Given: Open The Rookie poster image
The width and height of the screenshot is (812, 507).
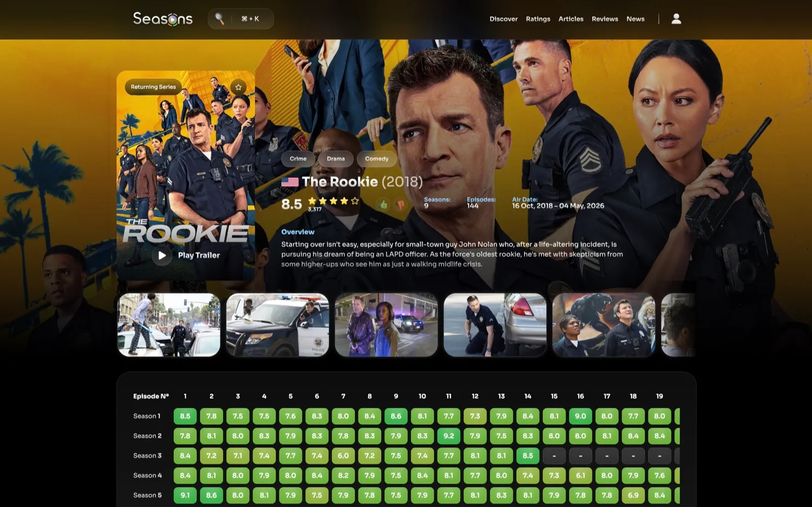Looking at the screenshot, I should (x=186, y=175).
